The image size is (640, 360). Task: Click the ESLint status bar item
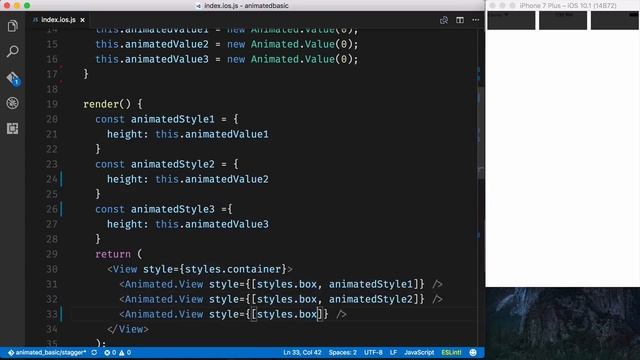click(x=451, y=352)
